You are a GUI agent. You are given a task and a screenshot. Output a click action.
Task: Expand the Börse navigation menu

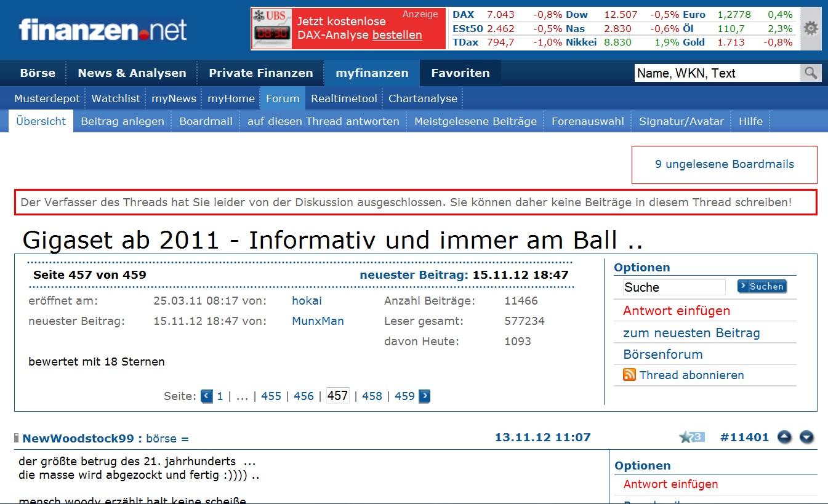pyautogui.click(x=38, y=73)
